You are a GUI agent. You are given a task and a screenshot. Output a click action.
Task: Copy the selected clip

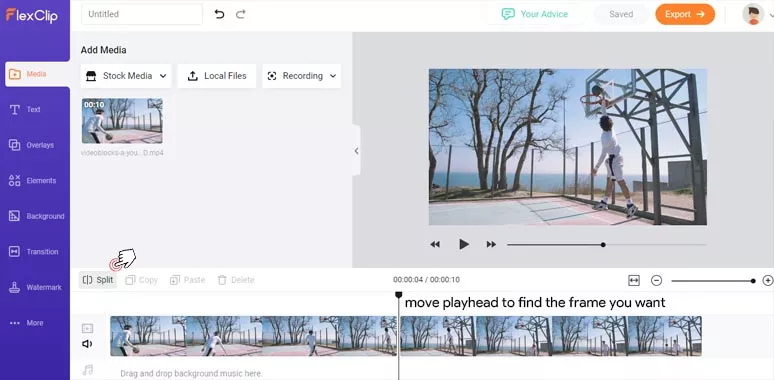coord(141,280)
